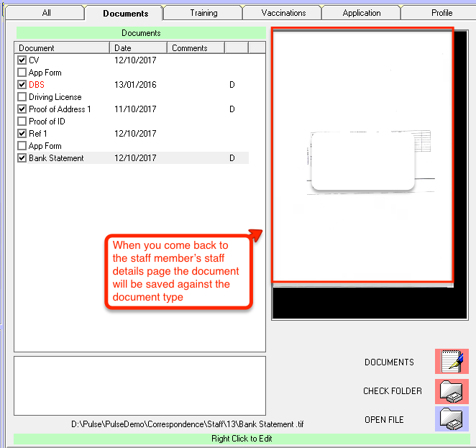Click the CHECK FOLDER icon

(x=452, y=391)
